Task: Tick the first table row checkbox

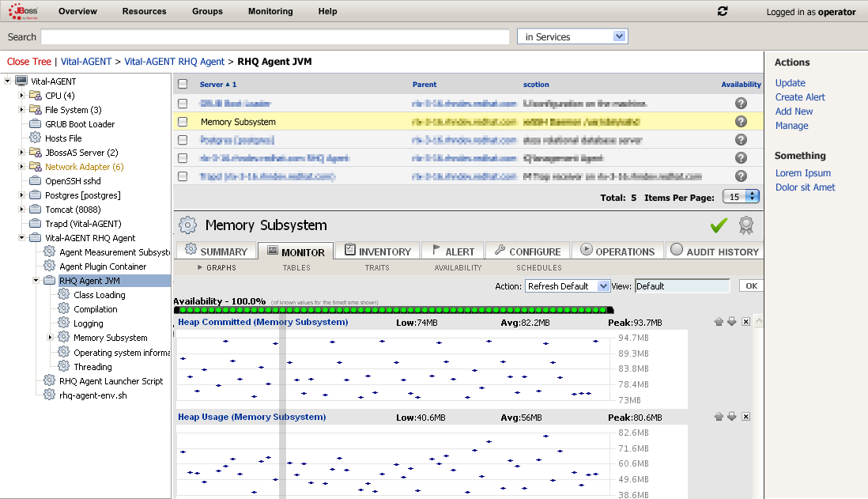Action: [183, 104]
